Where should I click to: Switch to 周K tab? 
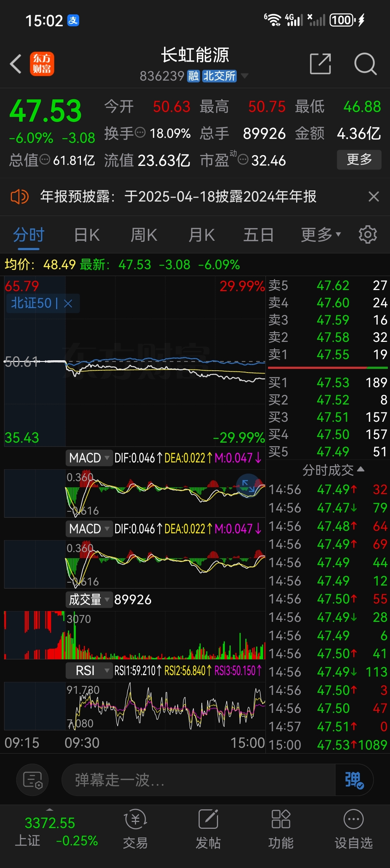(144, 235)
